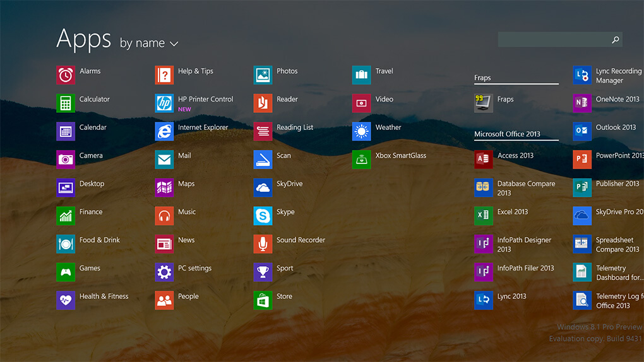Open the Sound Recorder microphone icon

263,244
